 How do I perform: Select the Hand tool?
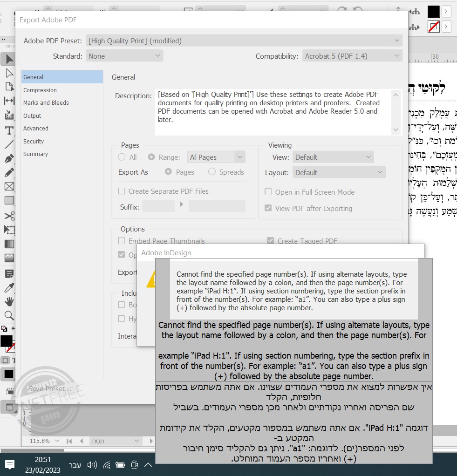pyautogui.click(x=9, y=301)
